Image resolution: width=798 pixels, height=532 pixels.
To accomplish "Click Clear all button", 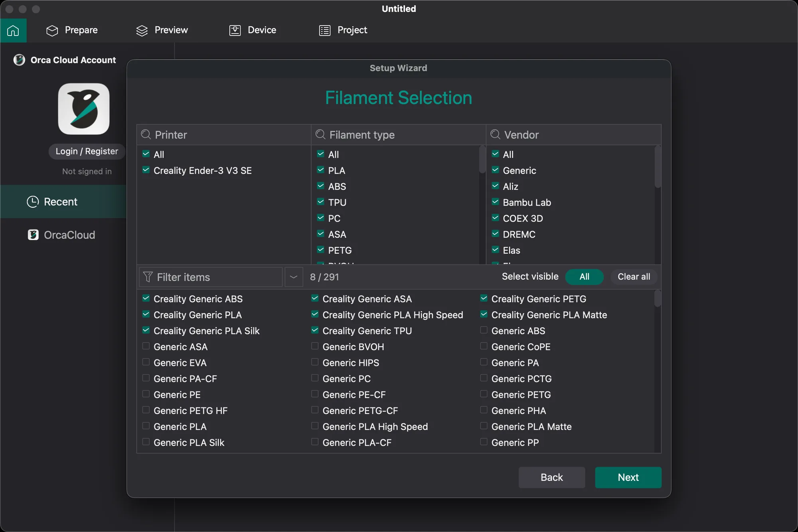I will 634,277.
